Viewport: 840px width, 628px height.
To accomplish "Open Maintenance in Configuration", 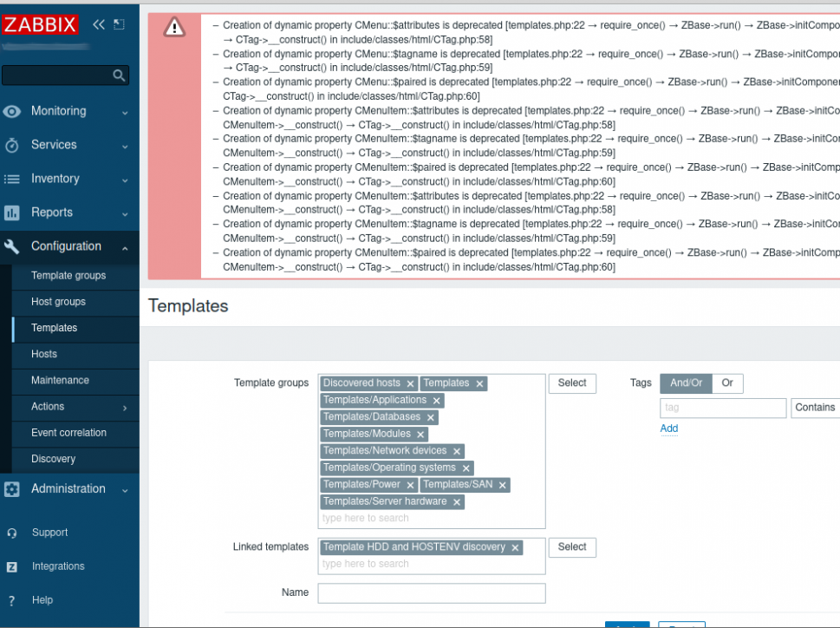I will 60,381.
